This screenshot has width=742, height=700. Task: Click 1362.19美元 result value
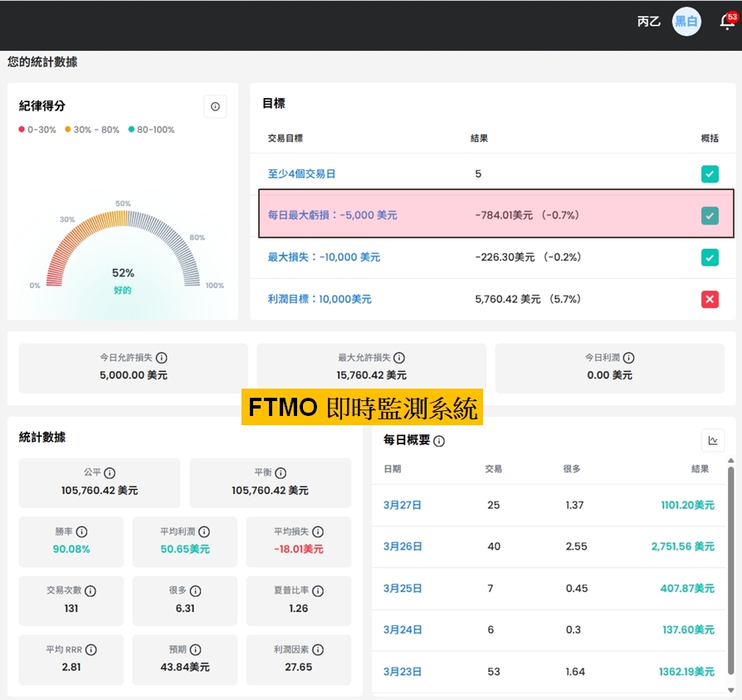pos(686,672)
